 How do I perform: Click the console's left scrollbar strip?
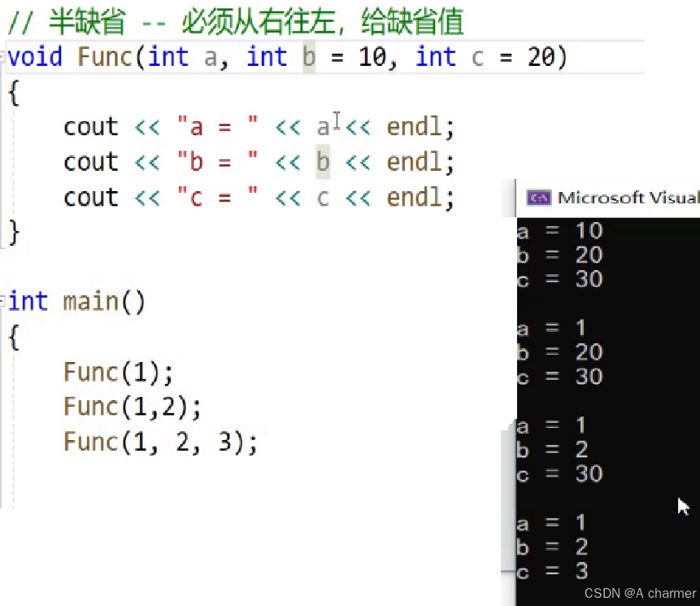tap(508, 495)
